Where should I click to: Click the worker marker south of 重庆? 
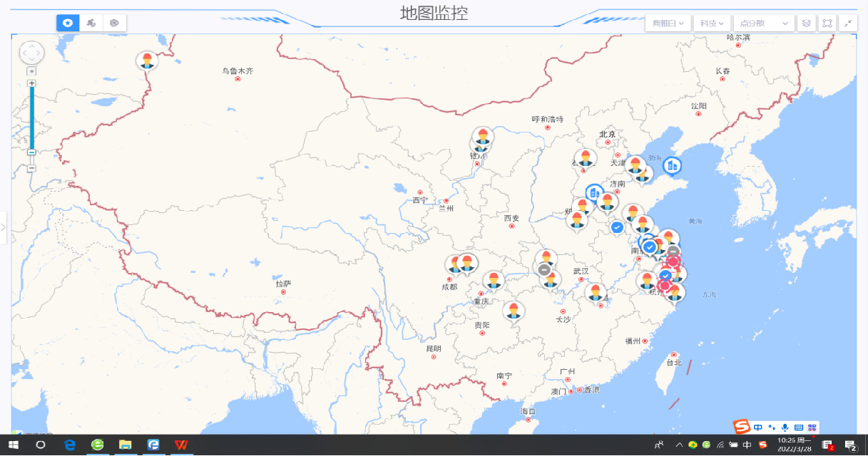(513, 311)
